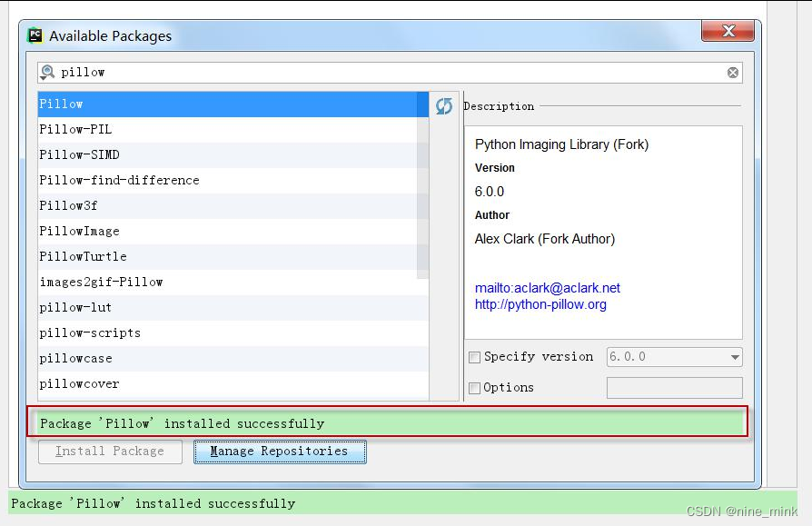Viewport: 812px width, 526px height.
Task: Enable the Options checkbox
Action: coord(474,388)
